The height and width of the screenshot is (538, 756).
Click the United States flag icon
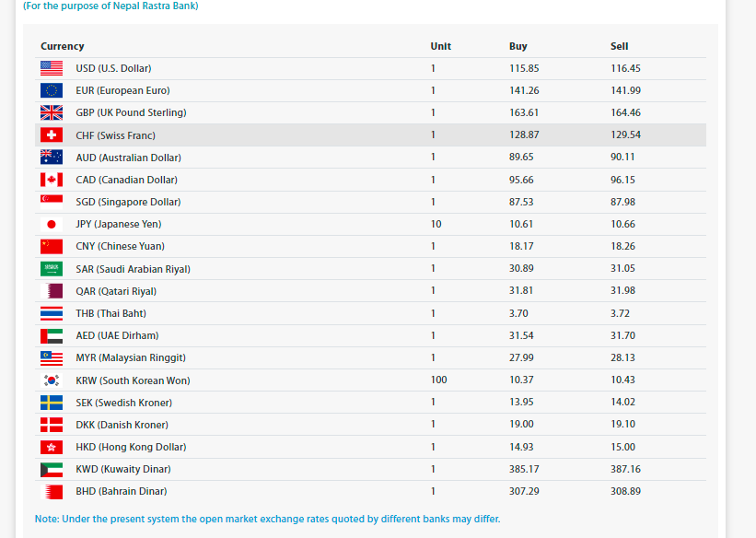(52, 68)
